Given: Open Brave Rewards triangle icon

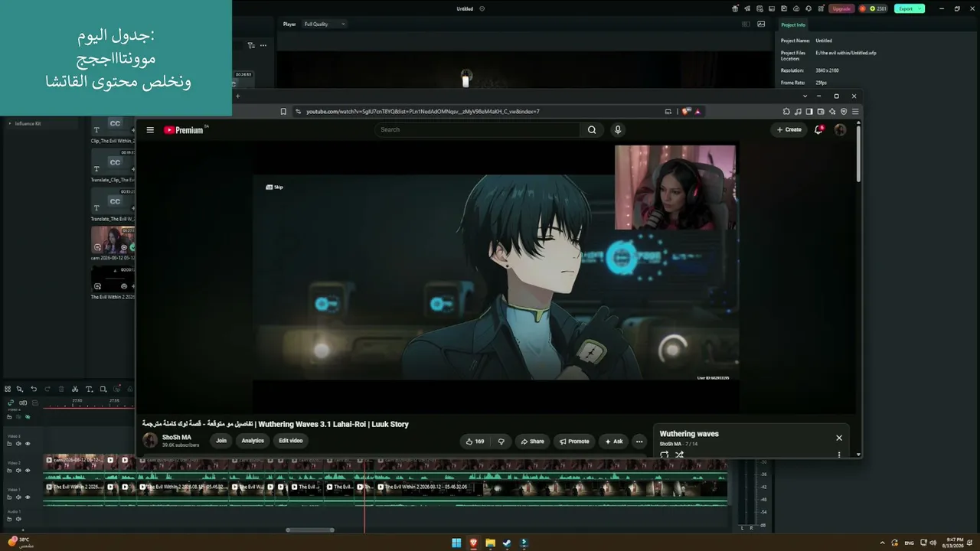Looking at the screenshot, I should pyautogui.click(x=697, y=112).
